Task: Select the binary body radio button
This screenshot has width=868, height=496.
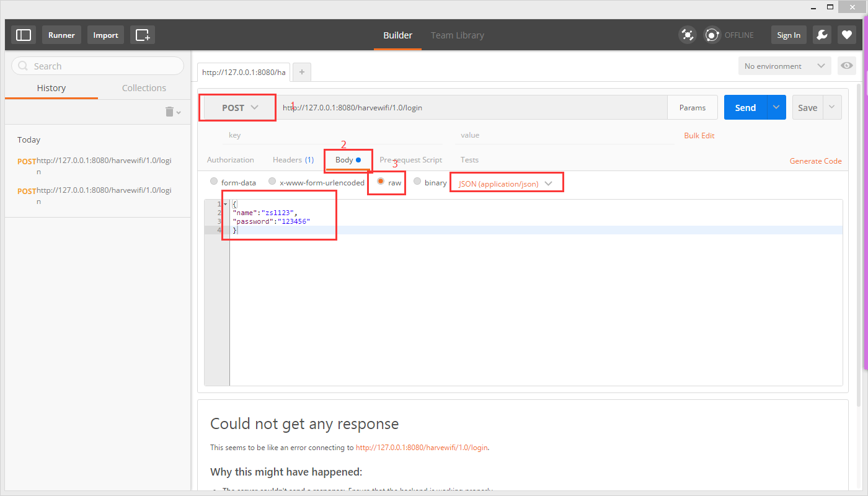Action: 417,182
